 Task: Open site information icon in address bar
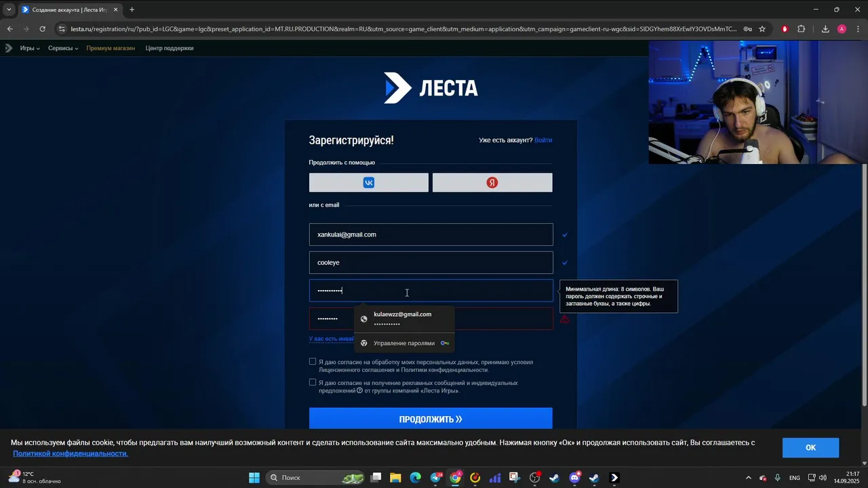pyautogui.click(x=62, y=29)
